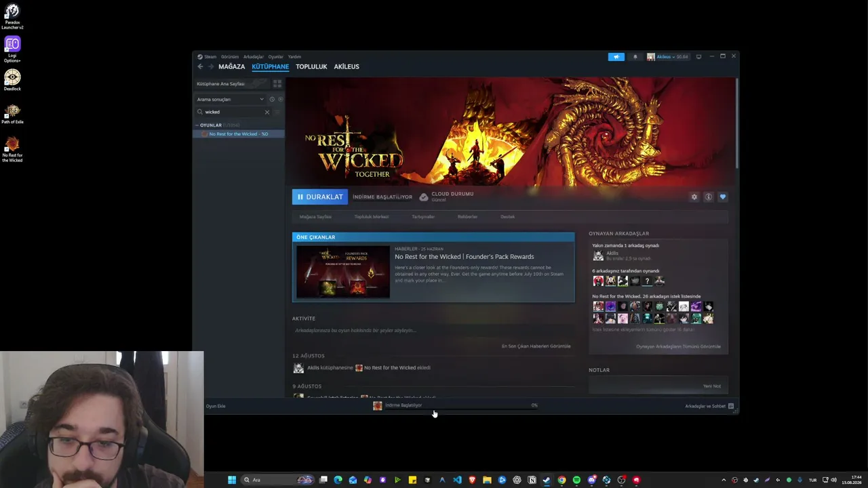
Task: Open Topluluk Merkezi link
Action: pyautogui.click(x=372, y=217)
